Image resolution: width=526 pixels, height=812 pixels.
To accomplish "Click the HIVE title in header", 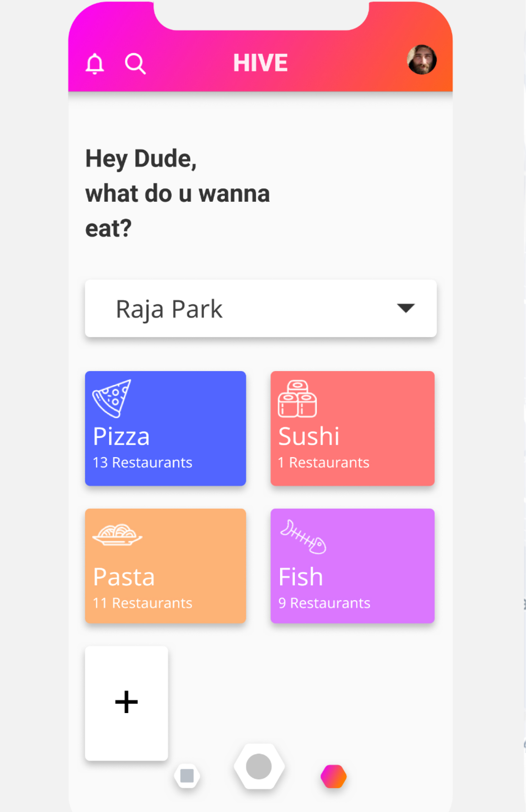I will (260, 63).
